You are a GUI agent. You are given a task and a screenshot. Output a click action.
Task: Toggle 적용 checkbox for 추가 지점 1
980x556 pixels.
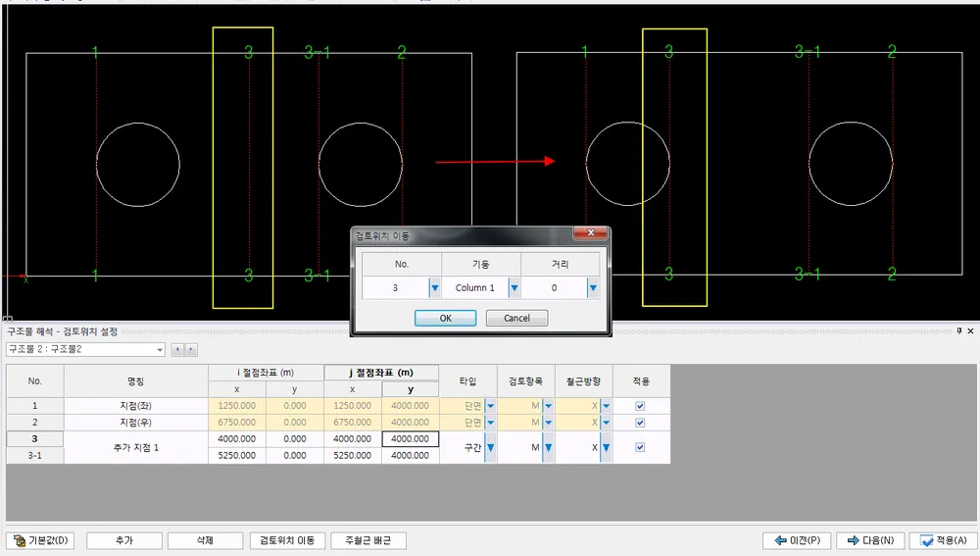tap(640, 447)
